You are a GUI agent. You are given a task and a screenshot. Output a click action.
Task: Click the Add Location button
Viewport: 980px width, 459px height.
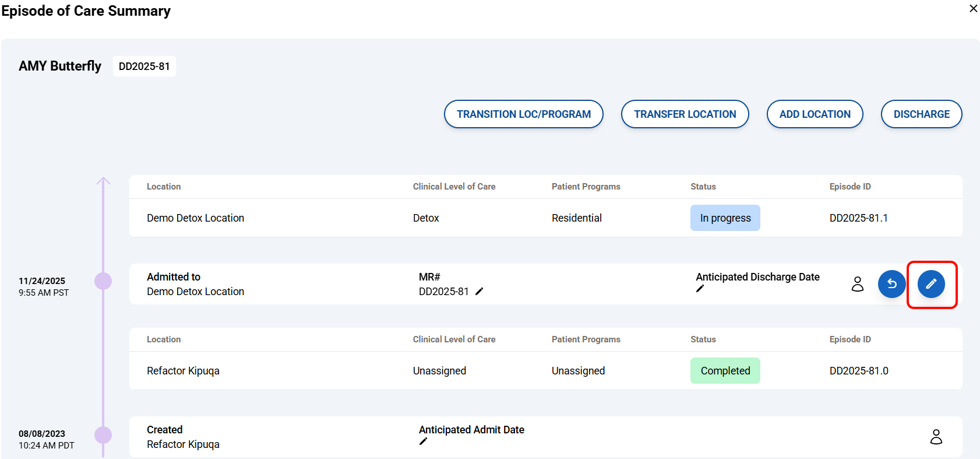click(x=815, y=114)
